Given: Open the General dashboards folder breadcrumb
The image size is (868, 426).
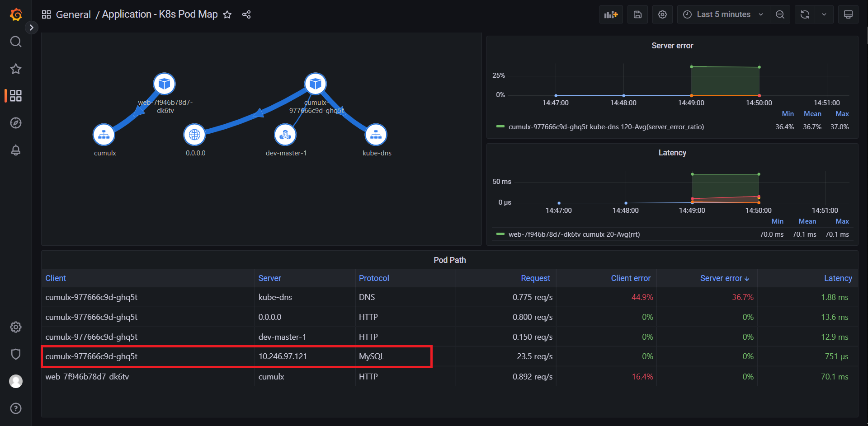Looking at the screenshot, I should (x=73, y=14).
